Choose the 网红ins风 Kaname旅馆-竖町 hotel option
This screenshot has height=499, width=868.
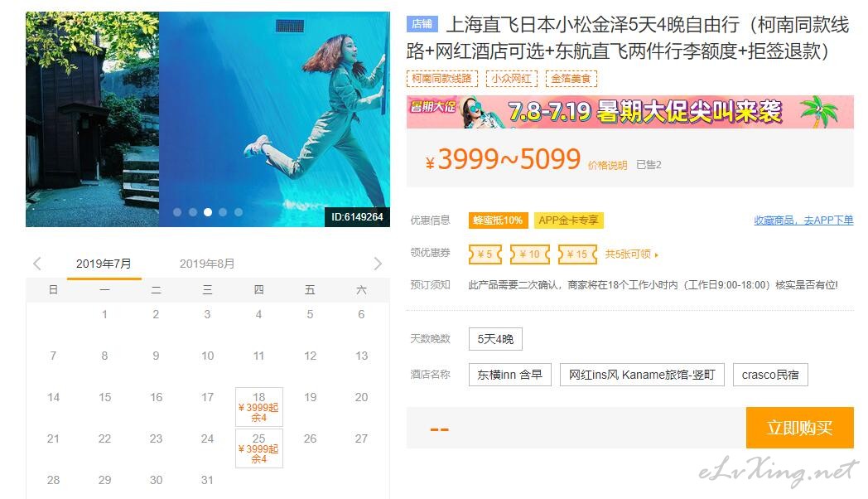point(642,375)
